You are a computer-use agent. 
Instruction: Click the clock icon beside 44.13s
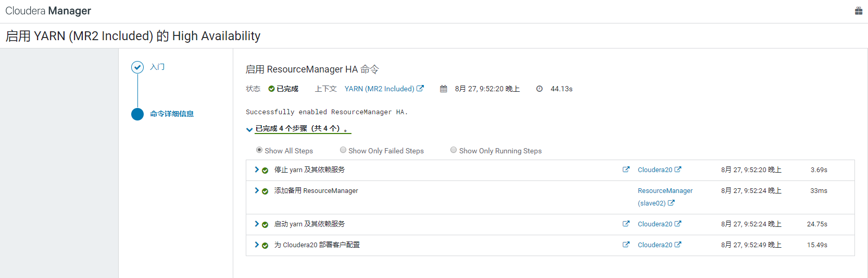539,89
